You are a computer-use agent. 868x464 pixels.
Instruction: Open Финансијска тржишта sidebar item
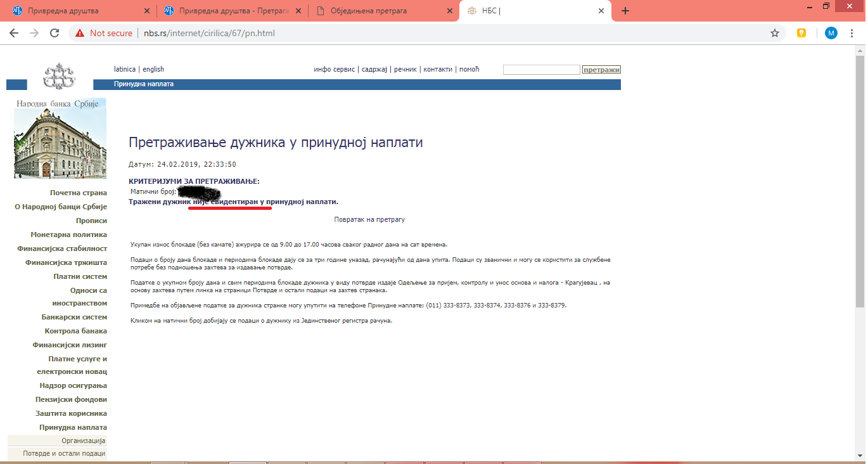[x=66, y=262]
